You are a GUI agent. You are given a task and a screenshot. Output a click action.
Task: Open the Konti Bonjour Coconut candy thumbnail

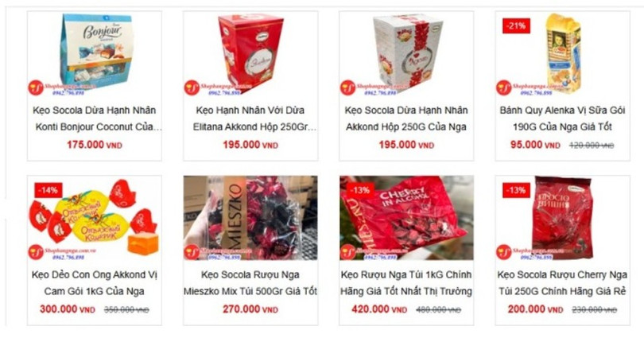[x=95, y=54]
